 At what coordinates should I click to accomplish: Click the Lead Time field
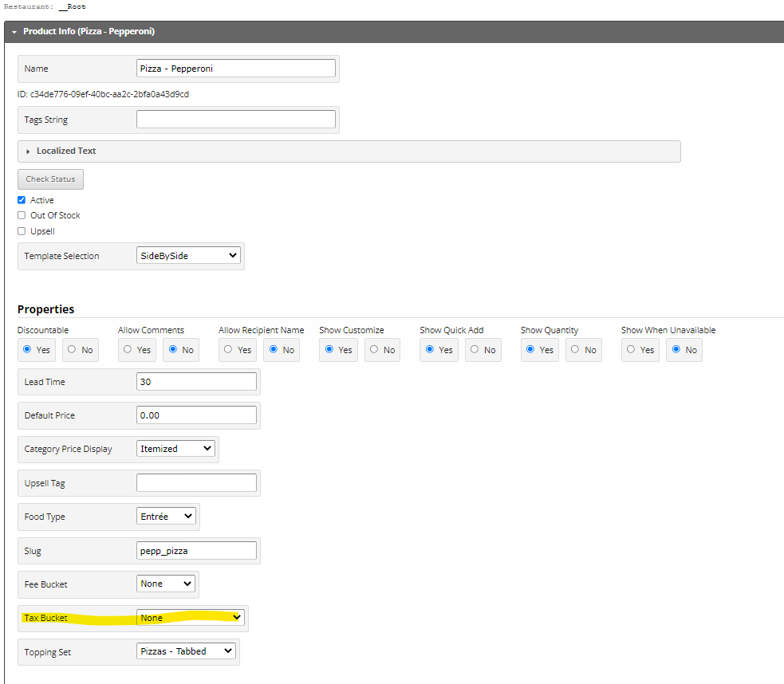[x=196, y=382]
